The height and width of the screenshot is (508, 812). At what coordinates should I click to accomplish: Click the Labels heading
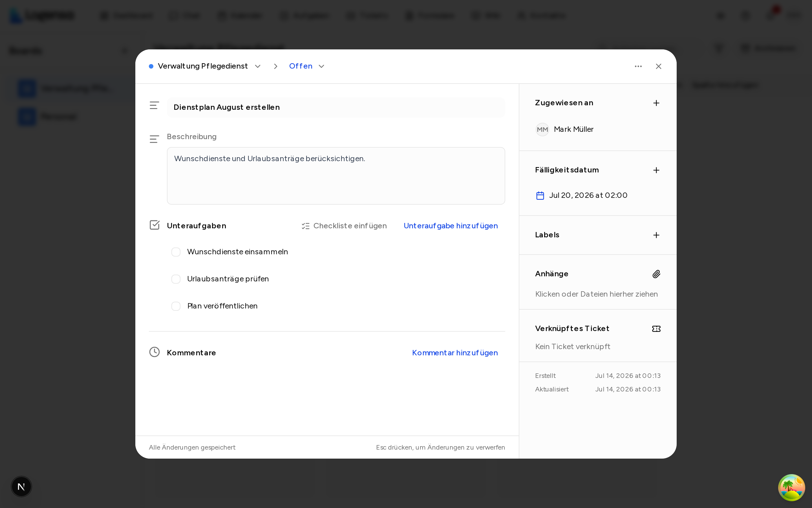(x=547, y=235)
